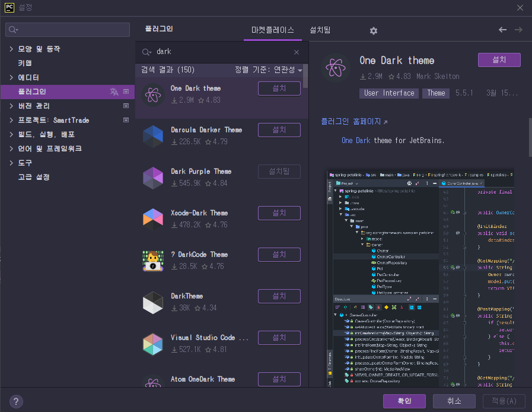The width and height of the screenshot is (532, 412).
Task: Install One Dark theme from detail panel
Action: tap(499, 60)
